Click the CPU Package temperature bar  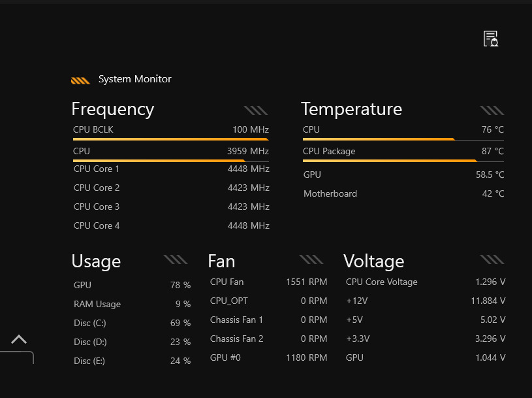coord(403,161)
